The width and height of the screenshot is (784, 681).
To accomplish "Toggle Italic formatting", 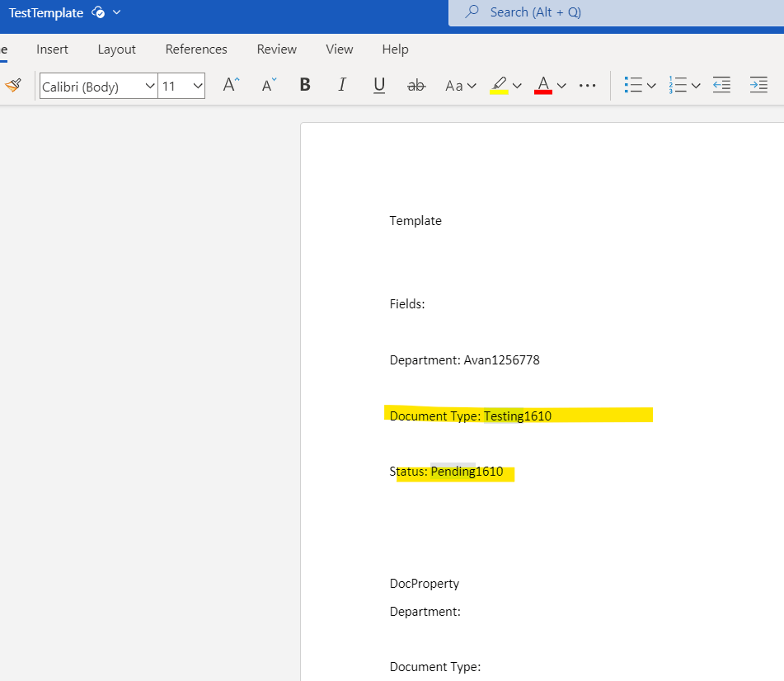I will click(x=342, y=85).
